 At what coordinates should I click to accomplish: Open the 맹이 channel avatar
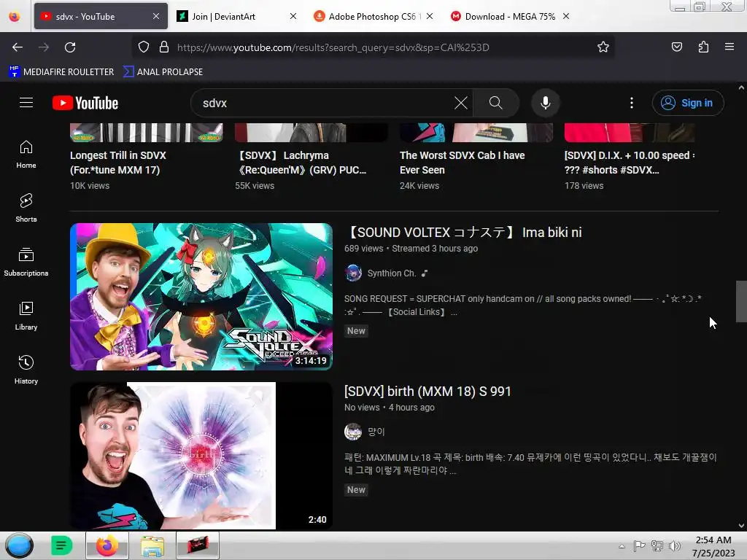coord(353,432)
